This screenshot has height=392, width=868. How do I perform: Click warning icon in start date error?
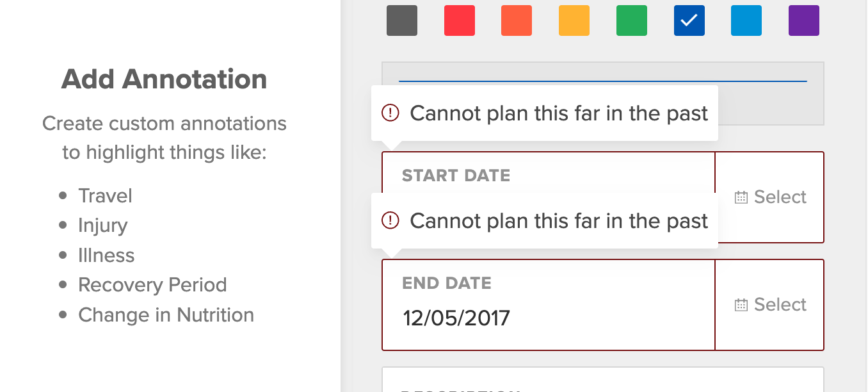tap(390, 113)
